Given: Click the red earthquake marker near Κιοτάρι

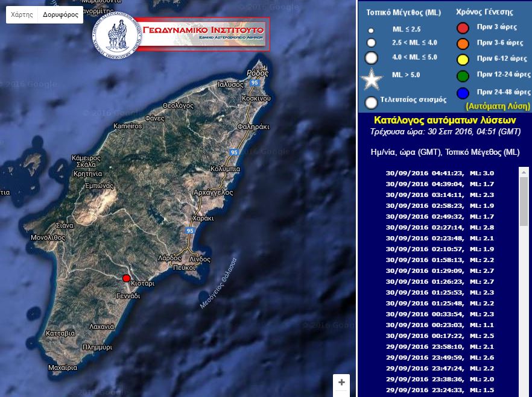Looking at the screenshot, I should pyautogui.click(x=127, y=278).
